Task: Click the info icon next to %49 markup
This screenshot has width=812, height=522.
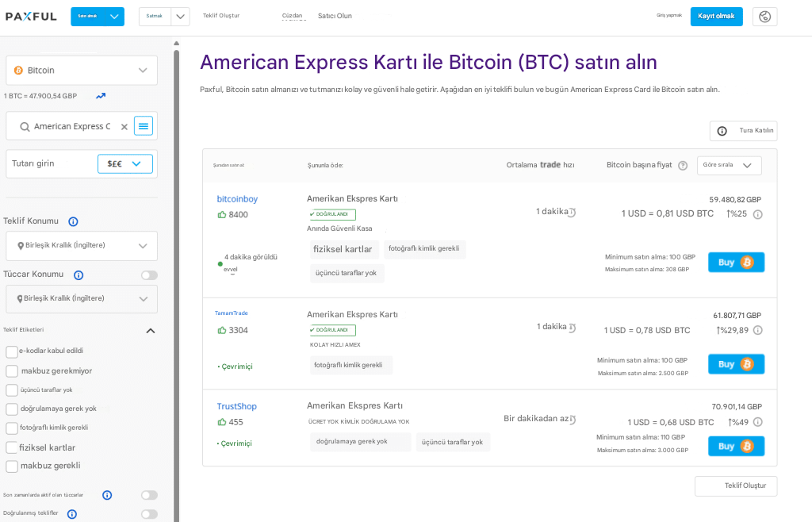Action: click(x=757, y=422)
